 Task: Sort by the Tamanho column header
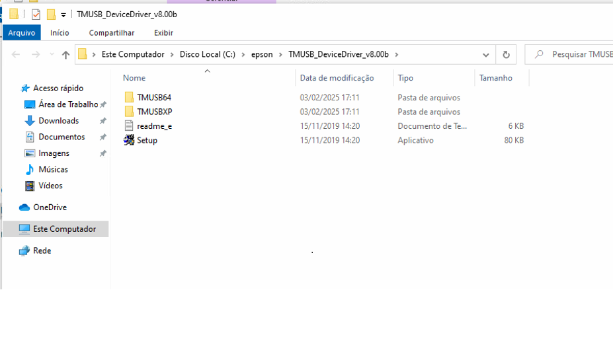click(496, 78)
